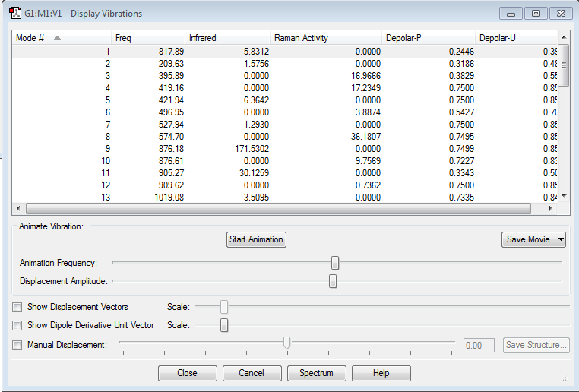579x392 pixels.
Task: Select mode 11 with frequency 905.27
Action: 285,173
